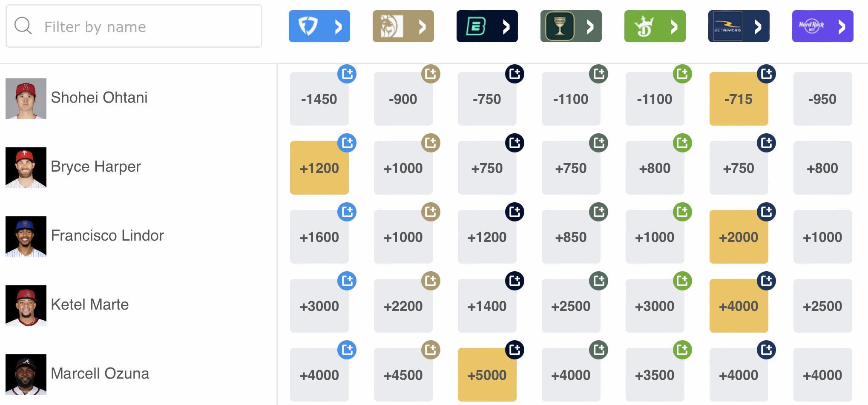Select Bryce Harper's highlighted +1200 odds
Image resolution: width=868 pixels, height=405 pixels.
[319, 168]
